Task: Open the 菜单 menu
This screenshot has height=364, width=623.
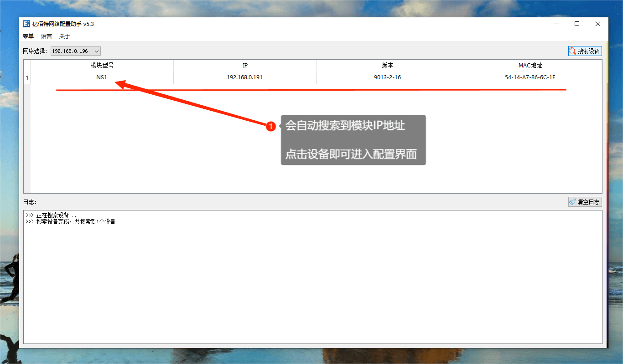Action: click(28, 36)
